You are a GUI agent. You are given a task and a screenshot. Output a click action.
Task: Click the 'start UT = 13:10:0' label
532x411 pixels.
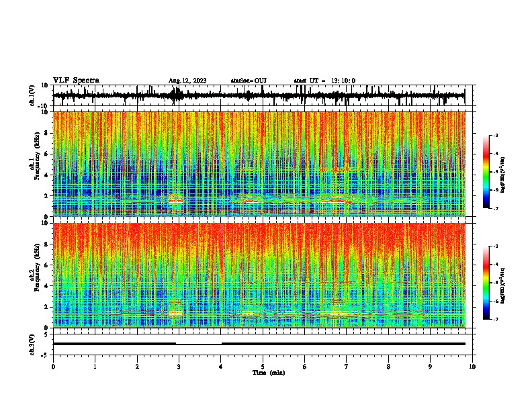(324, 81)
